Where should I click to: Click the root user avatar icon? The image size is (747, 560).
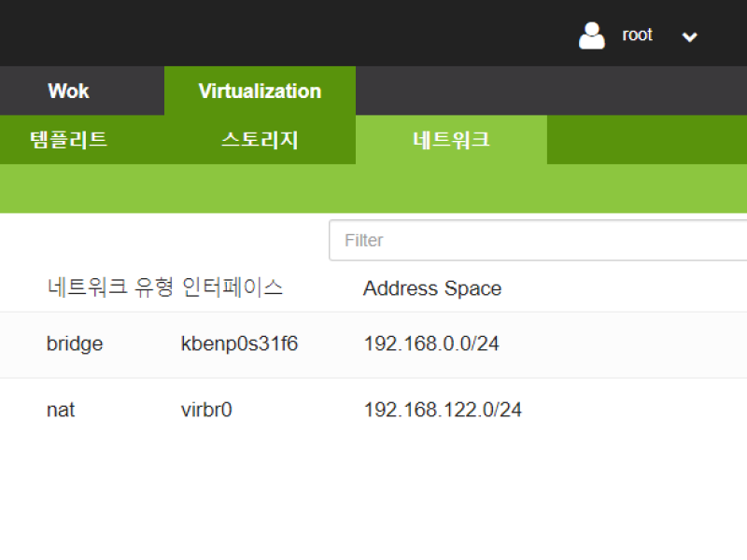(592, 35)
